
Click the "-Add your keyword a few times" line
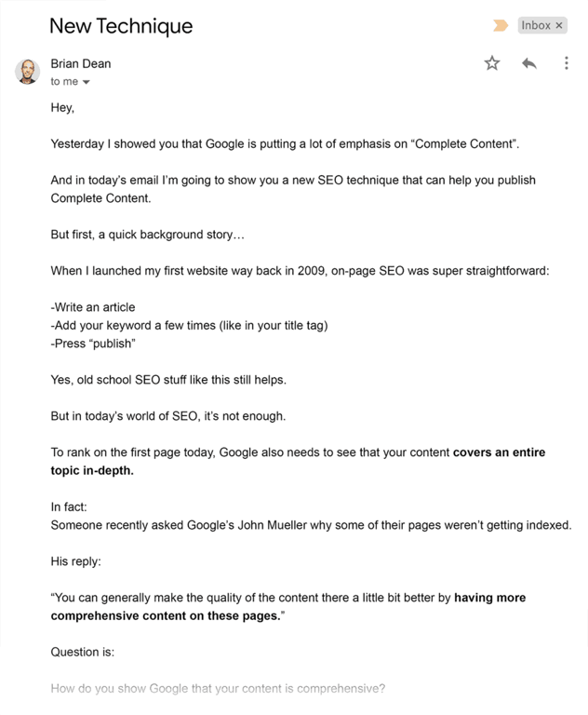[x=189, y=326]
